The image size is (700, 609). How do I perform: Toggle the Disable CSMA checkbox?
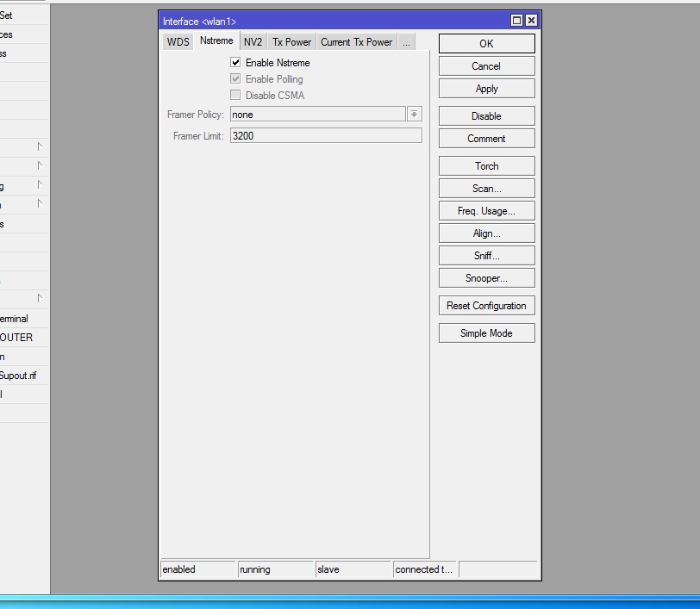[235, 95]
